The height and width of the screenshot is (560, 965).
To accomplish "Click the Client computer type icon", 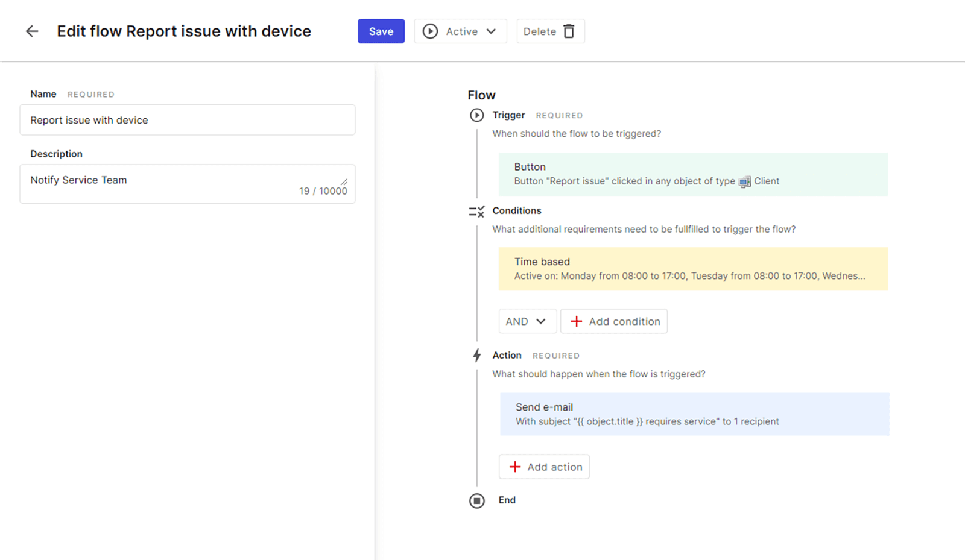I will click(745, 182).
